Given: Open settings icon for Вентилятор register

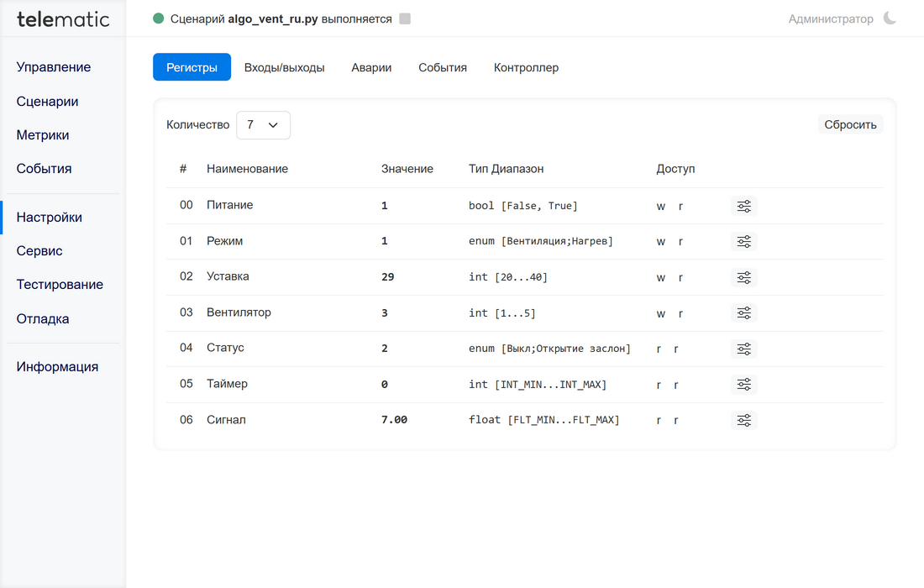Looking at the screenshot, I should point(743,313).
